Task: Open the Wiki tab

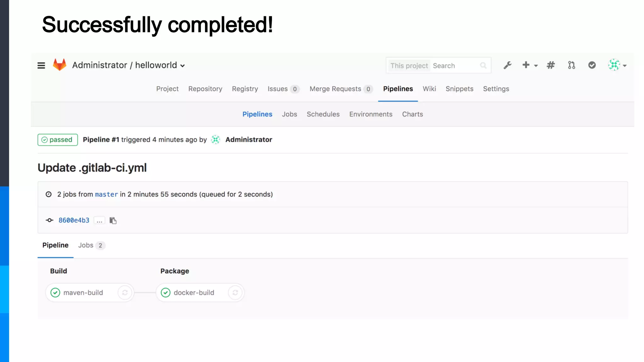Action: tap(429, 89)
